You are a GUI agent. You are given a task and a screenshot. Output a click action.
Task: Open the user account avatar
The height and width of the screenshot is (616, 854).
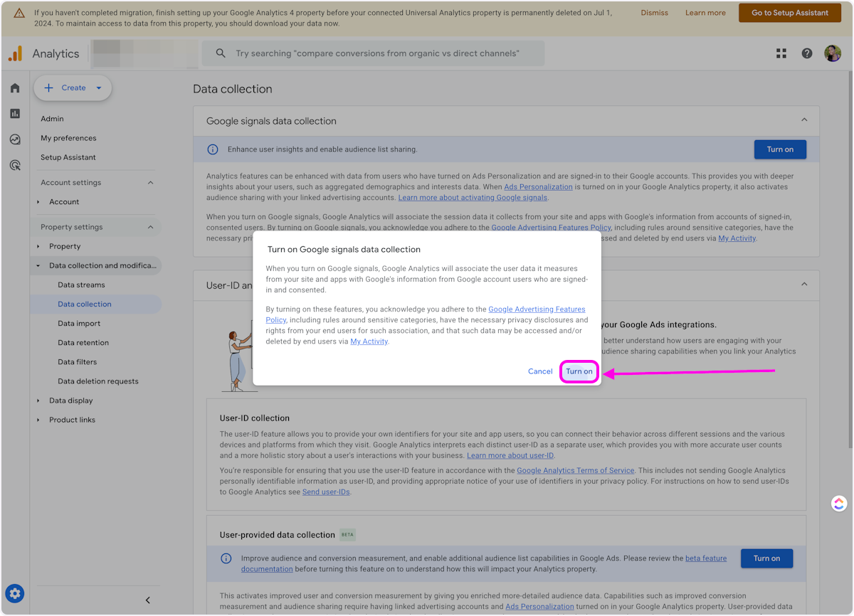pyautogui.click(x=833, y=53)
